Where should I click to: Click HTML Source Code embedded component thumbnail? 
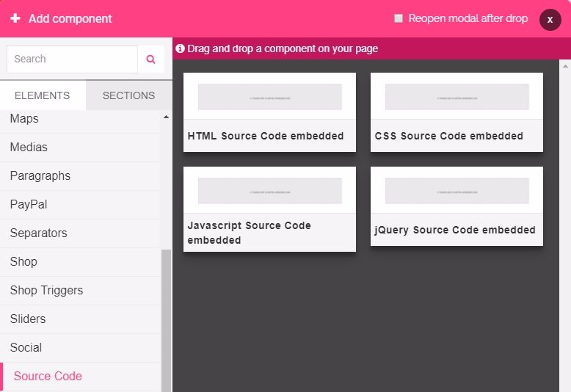[x=269, y=96]
